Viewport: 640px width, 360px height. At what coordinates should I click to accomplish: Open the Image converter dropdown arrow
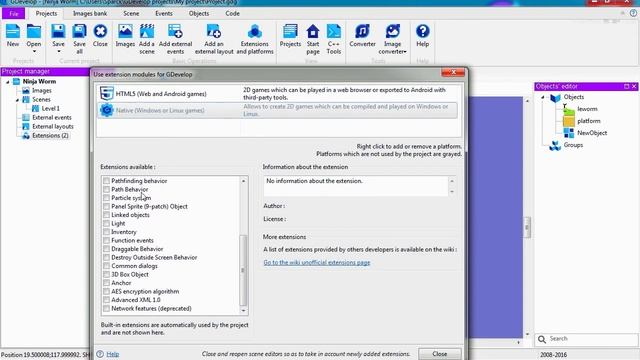405,52
